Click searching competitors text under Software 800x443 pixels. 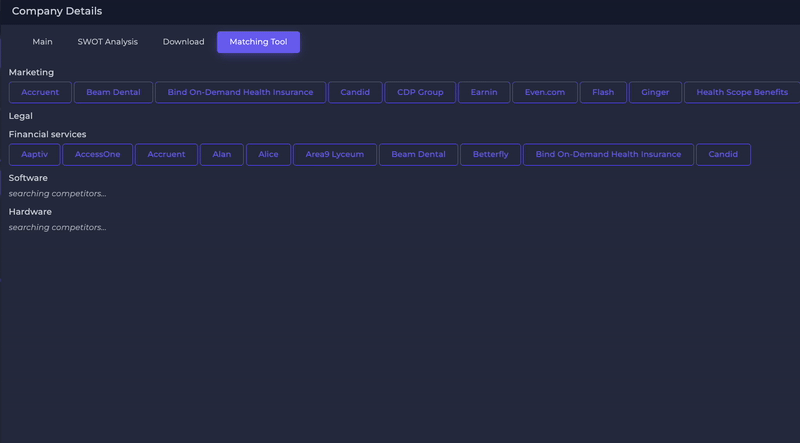pos(58,194)
